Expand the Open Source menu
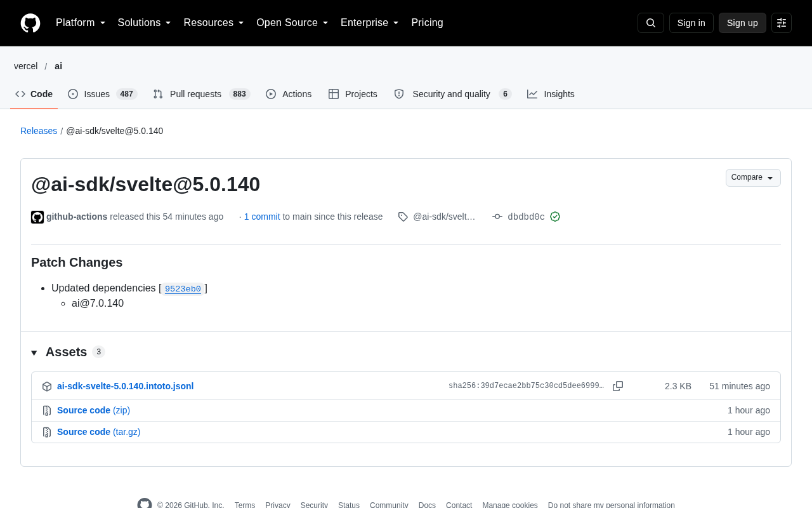The height and width of the screenshot is (508, 812). point(292,23)
